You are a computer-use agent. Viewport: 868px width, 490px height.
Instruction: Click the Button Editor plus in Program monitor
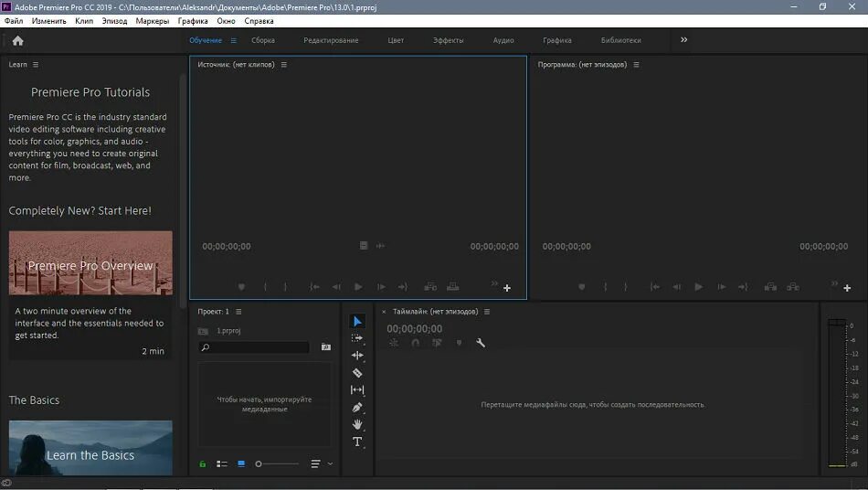[847, 288]
